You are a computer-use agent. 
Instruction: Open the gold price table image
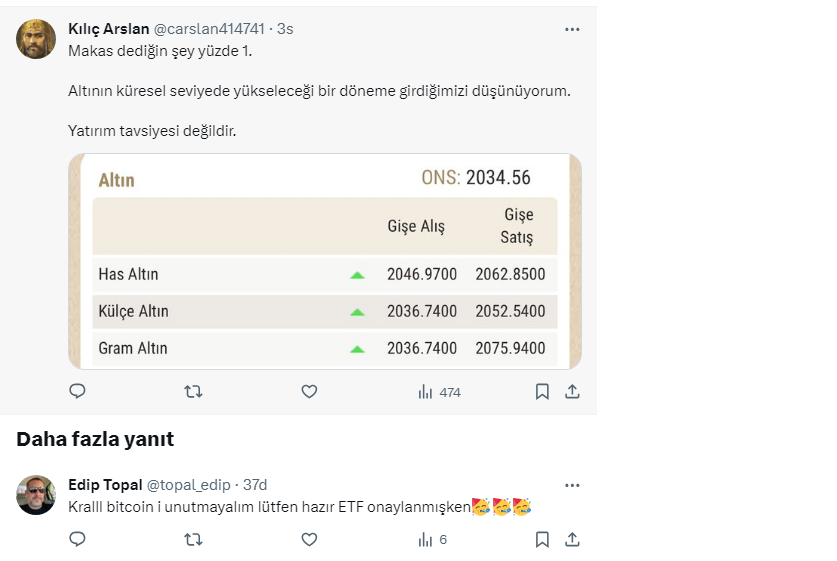(325, 261)
